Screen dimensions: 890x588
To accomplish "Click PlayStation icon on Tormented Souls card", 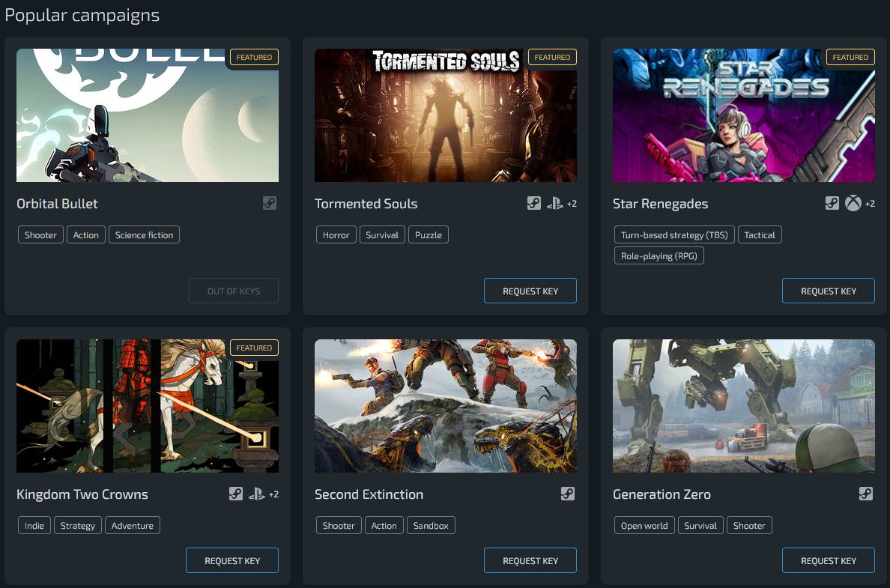I will point(554,203).
